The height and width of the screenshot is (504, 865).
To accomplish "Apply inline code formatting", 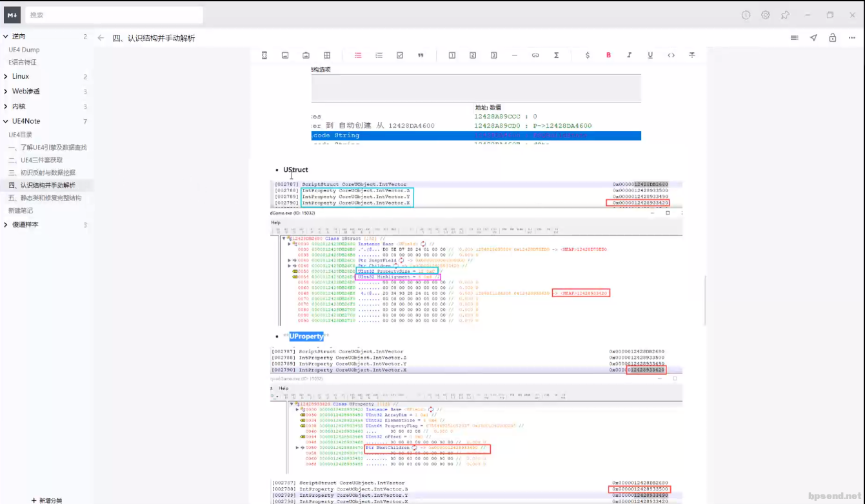I will coord(671,55).
